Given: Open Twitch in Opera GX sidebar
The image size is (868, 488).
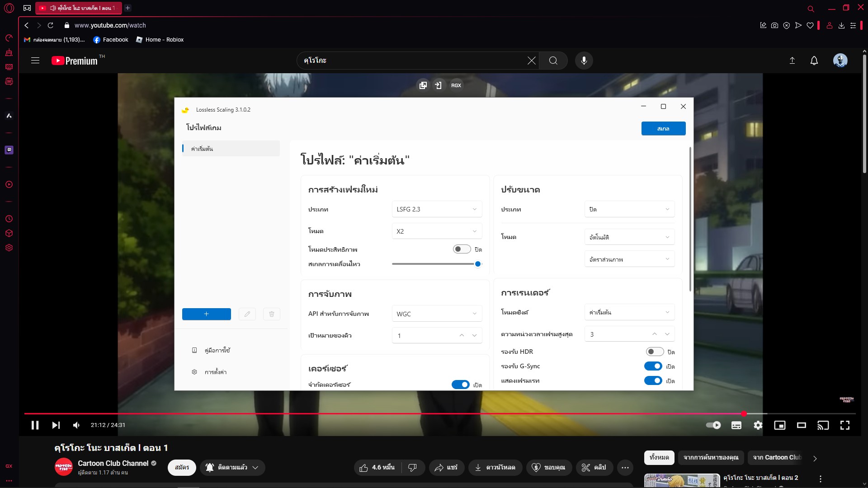Looking at the screenshot, I should click(x=9, y=150).
